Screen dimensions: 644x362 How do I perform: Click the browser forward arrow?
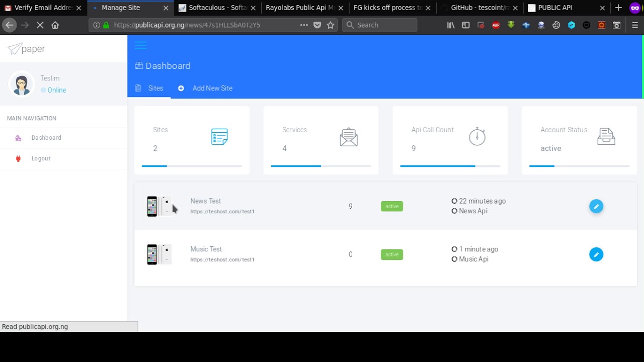[25, 25]
